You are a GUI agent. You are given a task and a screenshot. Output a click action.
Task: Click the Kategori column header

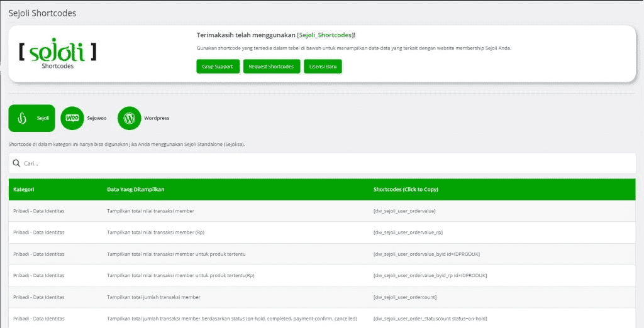(23, 189)
